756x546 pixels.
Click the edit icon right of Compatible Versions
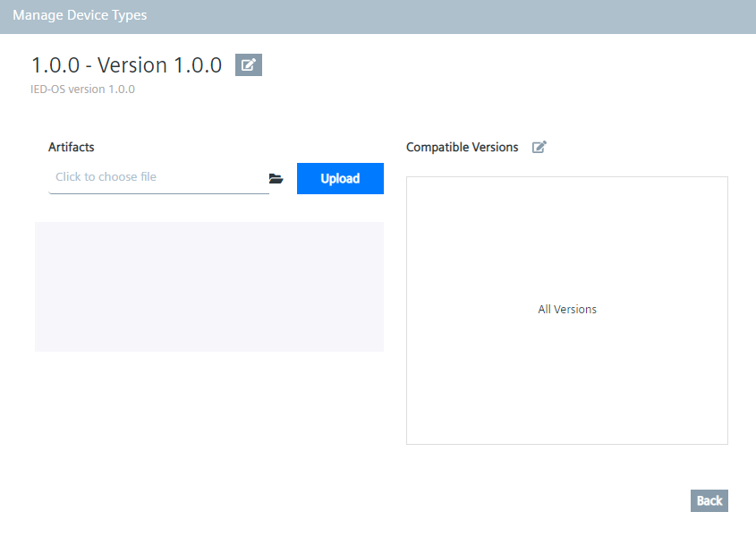pos(539,147)
